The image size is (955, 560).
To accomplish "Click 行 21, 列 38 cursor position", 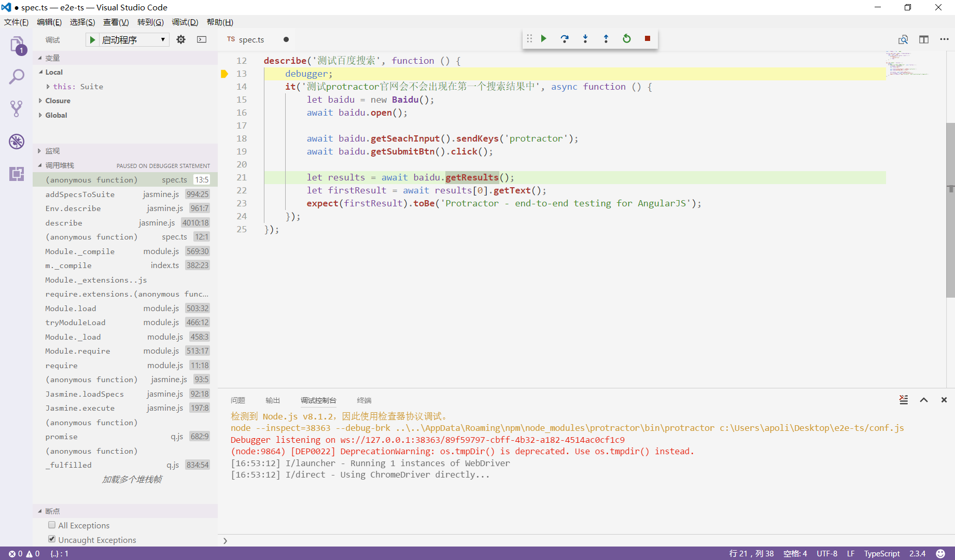I will pos(751,553).
